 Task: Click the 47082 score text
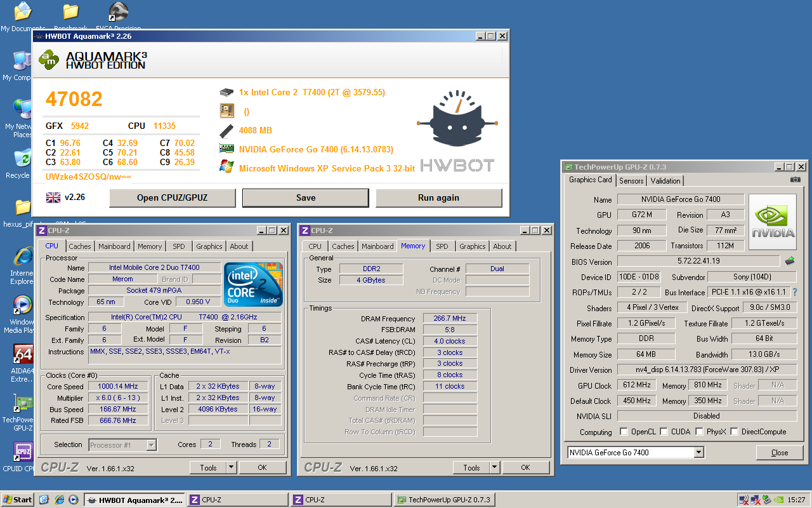[x=74, y=99]
